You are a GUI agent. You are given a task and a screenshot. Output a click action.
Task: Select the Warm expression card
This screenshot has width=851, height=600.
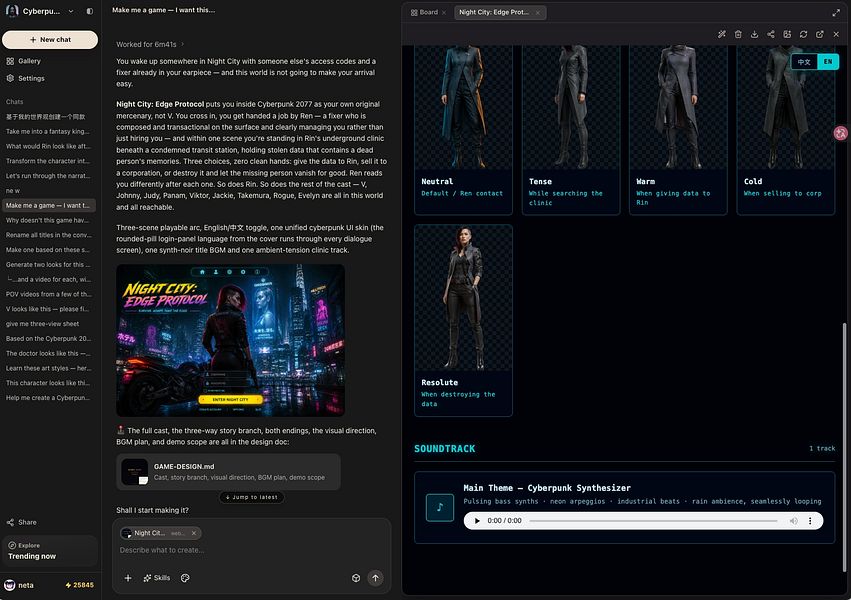pyautogui.click(x=678, y=130)
